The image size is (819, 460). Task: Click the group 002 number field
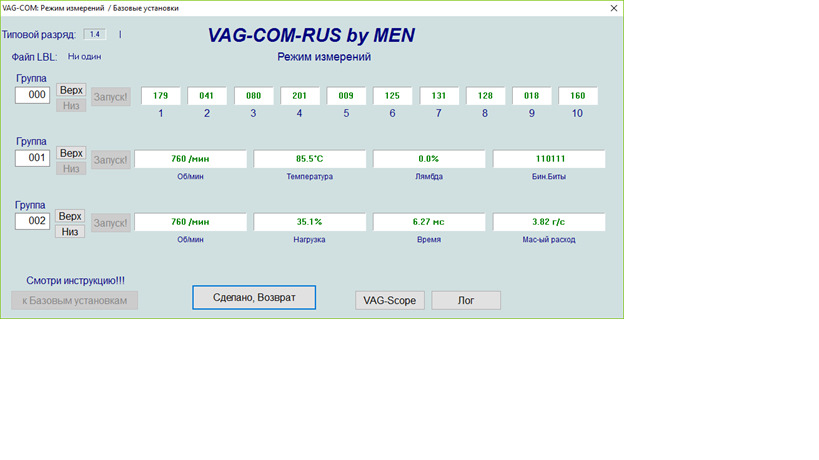32,221
